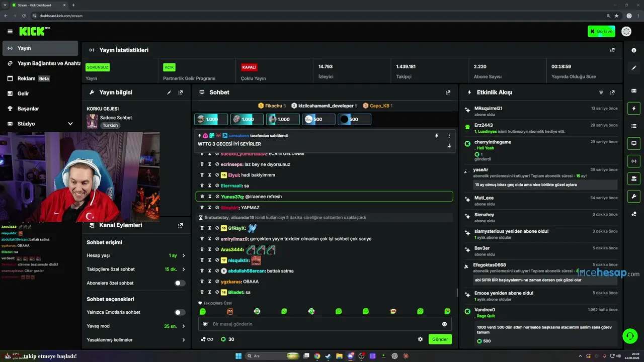Open top gifter Fikochu's entry
The width and height of the screenshot is (644, 362).
tap(272, 106)
